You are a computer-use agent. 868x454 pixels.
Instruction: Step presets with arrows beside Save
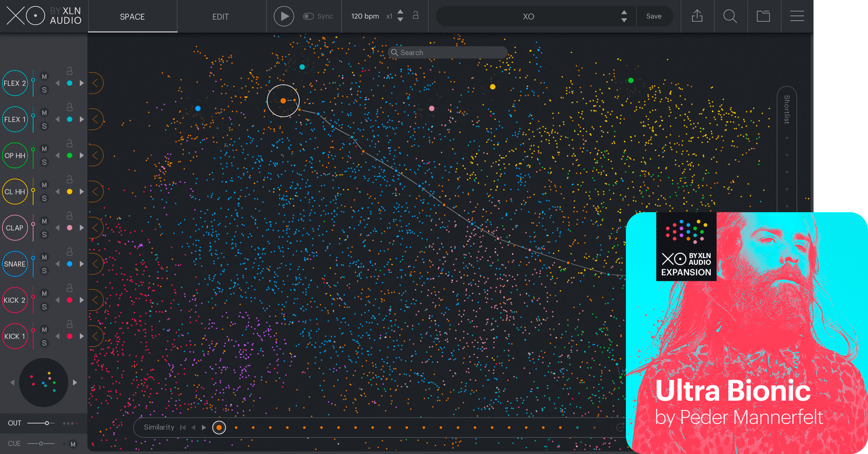tap(624, 16)
